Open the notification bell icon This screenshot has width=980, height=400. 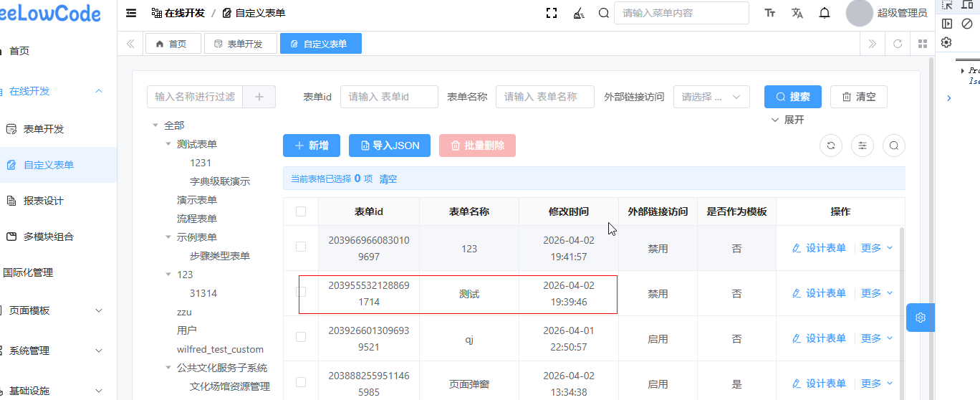(x=825, y=13)
